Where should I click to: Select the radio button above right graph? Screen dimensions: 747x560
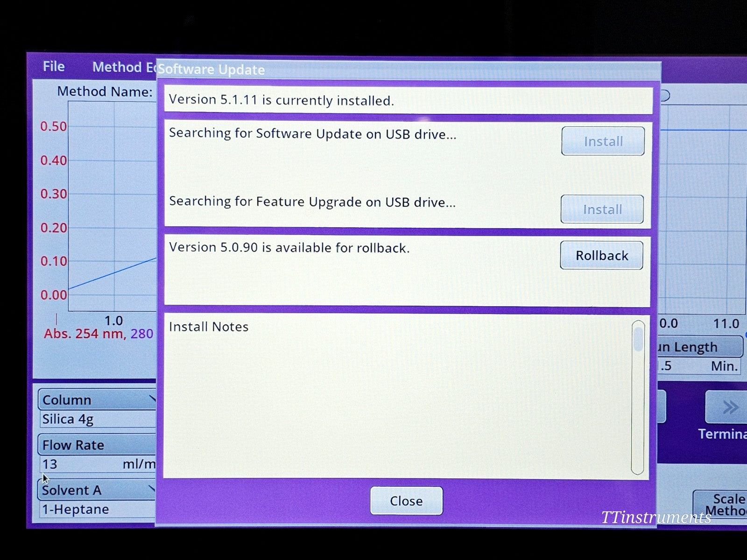(666, 96)
